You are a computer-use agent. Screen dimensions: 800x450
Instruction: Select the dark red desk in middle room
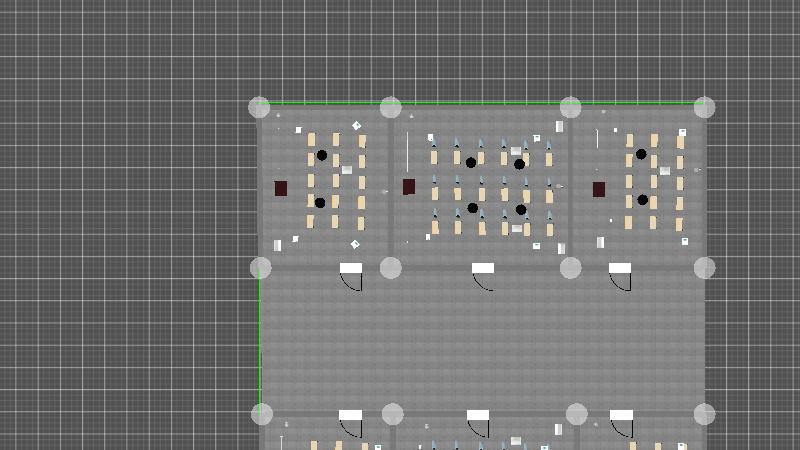409,187
